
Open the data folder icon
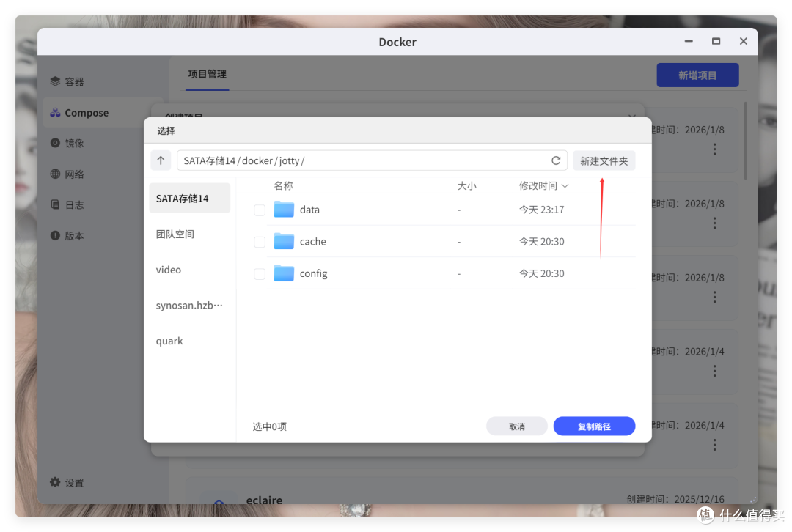pyautogui.click(x=284, y=209)
